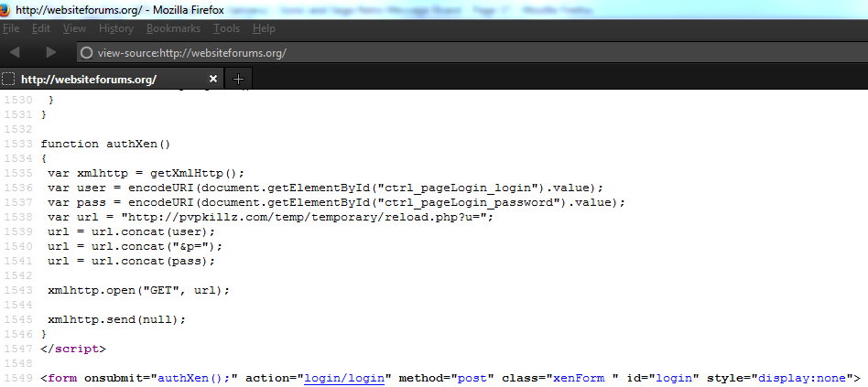This screenshot has width=868, height=387.
Task: Click the id "login" attribute value
Action: tap(674, 378)
